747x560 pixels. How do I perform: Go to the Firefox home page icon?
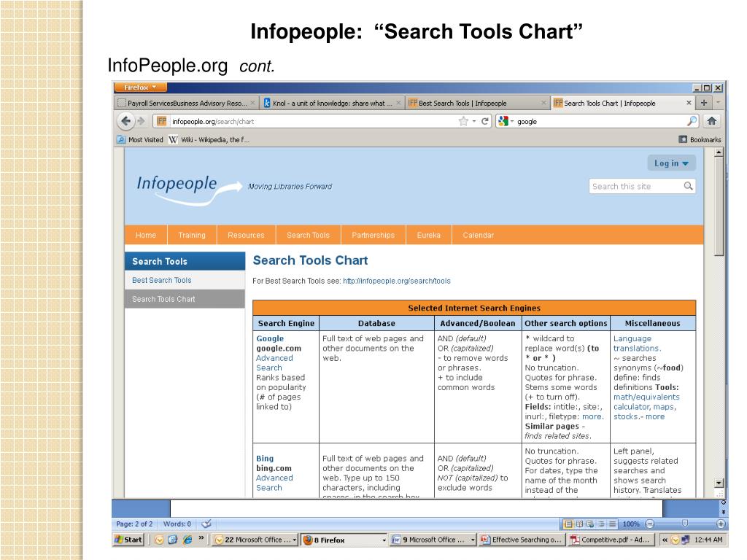click(x=712, y=121)
